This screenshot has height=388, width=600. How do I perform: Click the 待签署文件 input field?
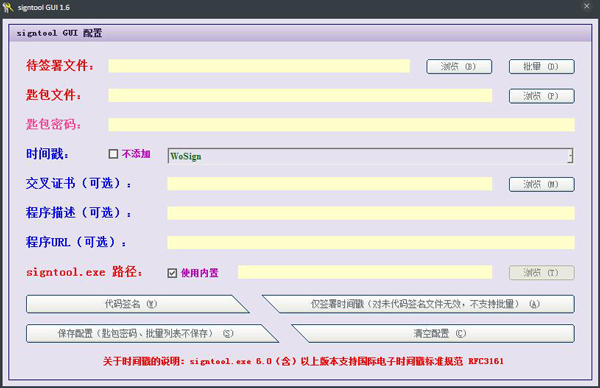[x=259, y=66]
